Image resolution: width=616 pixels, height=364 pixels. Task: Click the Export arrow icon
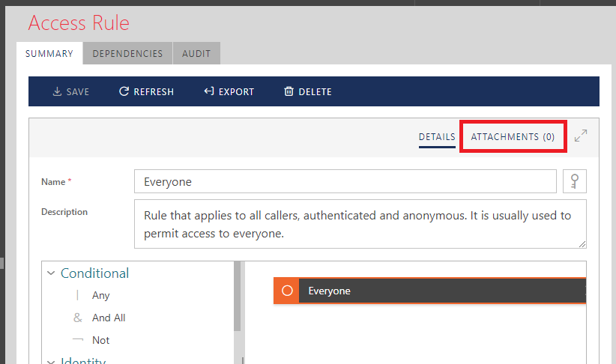[209, 92]
